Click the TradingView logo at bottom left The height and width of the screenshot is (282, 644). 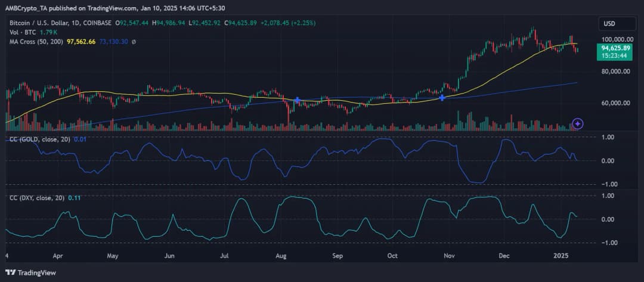click(30, 272)
